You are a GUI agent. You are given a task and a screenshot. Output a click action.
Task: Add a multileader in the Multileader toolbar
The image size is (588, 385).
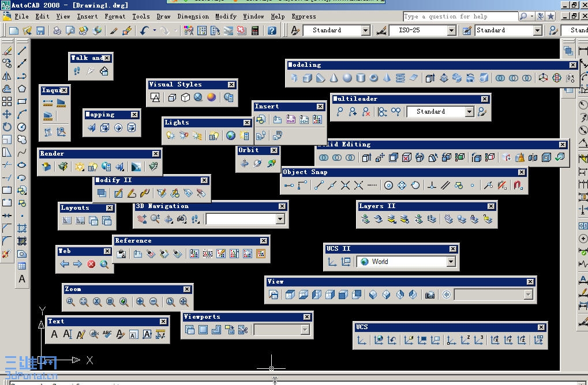tap(339, 111)
